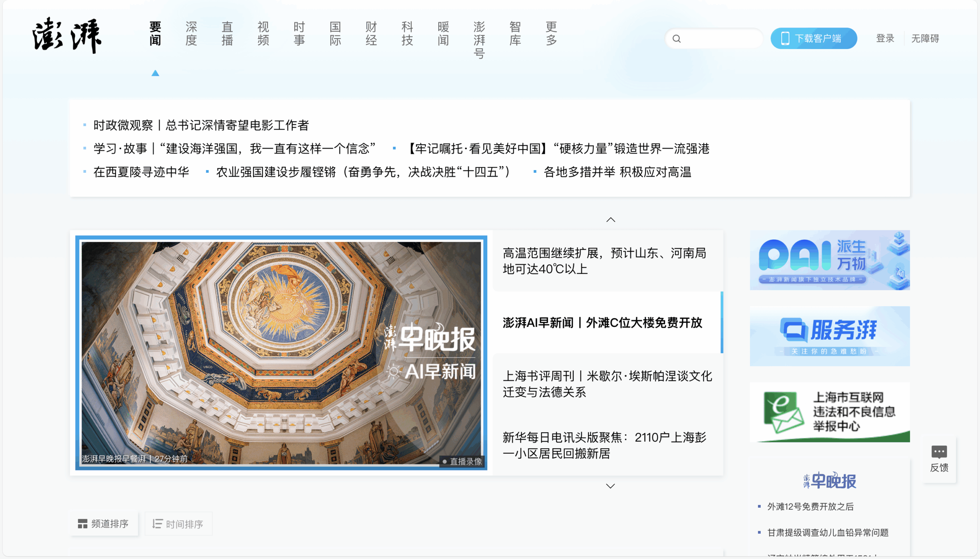Click the 澎湃早晚报 logo in sidebar
This screenshot has width=980, height=559.
[830, 480]
